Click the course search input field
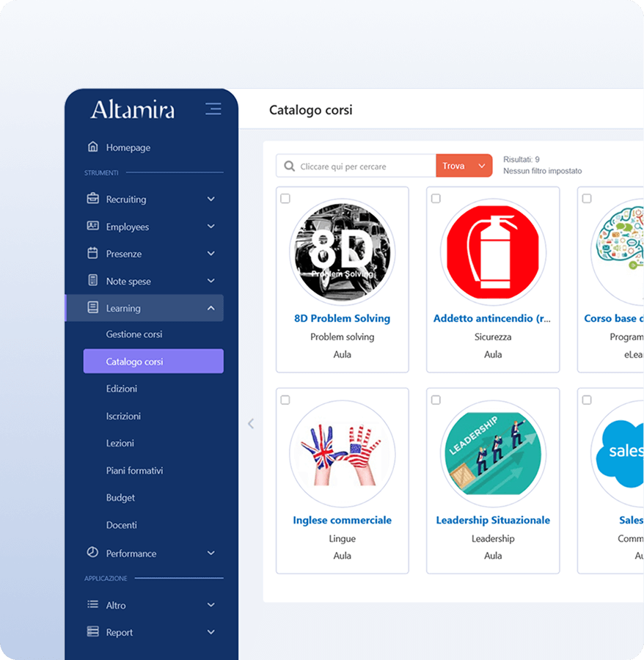This screenshot has height=660, width=644. click(x=363, y=166)
